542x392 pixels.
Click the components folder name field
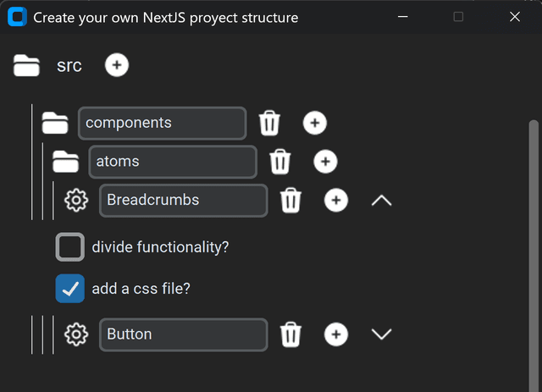point(162,123)
